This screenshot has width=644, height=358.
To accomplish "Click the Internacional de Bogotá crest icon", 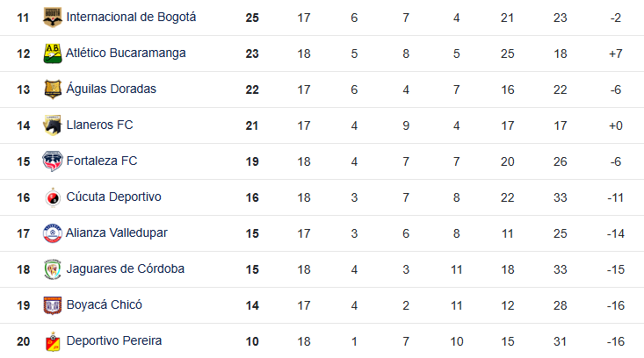I will (53, 17).
